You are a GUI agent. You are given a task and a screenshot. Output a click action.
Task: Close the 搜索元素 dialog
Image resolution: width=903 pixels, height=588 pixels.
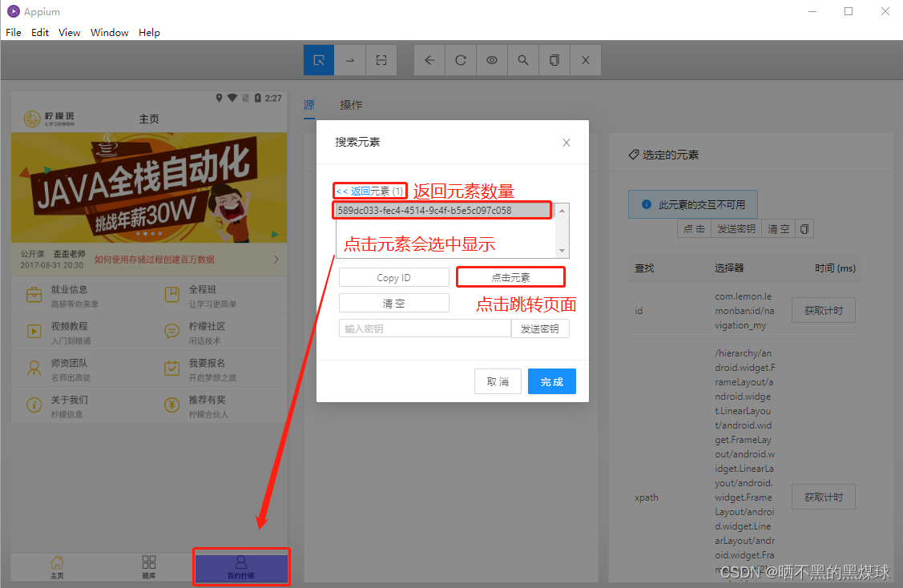pyautogui.click(x=566, y=143)
